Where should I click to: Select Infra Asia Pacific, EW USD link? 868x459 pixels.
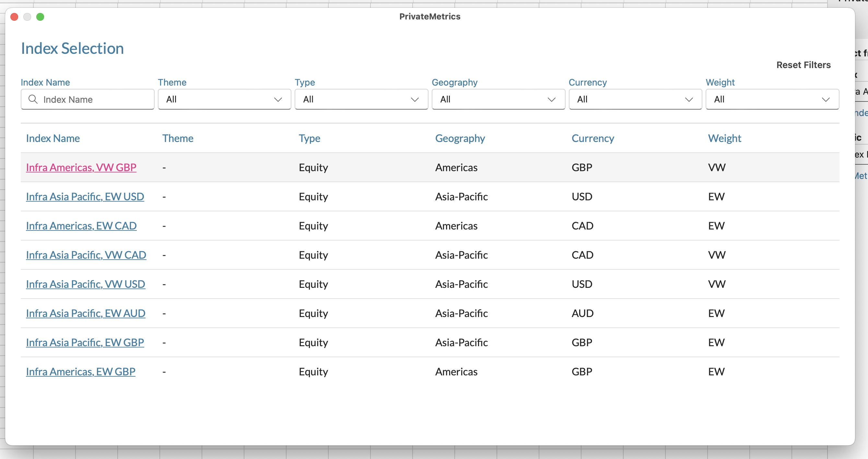coord(85,196)
